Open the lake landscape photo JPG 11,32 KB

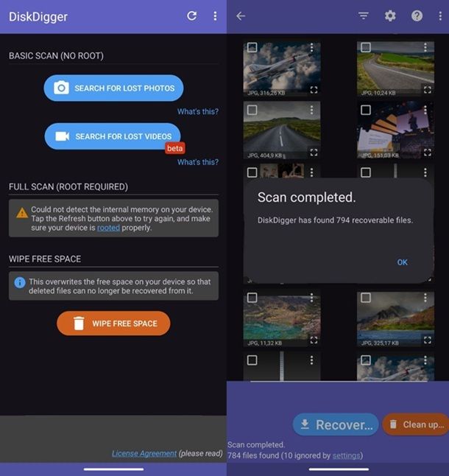click(x=282, y=319)
